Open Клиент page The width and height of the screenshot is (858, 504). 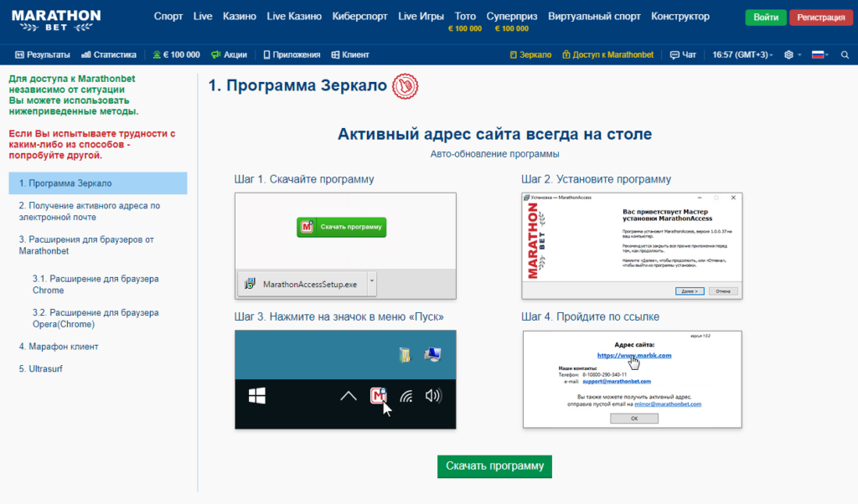(350, 54)
